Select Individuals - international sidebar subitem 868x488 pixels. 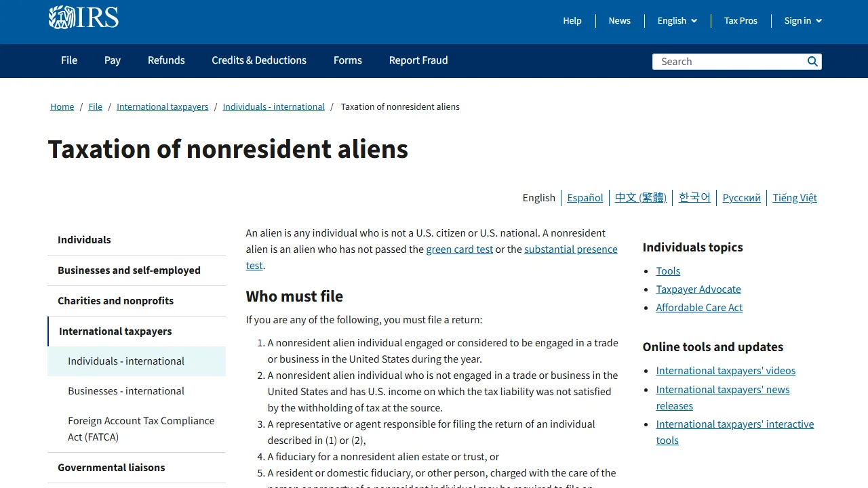coord(136,361)
